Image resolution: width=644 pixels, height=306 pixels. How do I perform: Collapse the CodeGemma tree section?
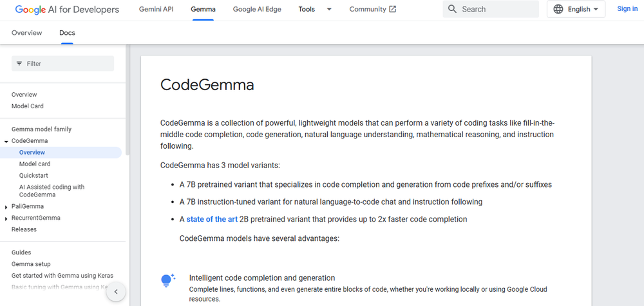(6, 141)
